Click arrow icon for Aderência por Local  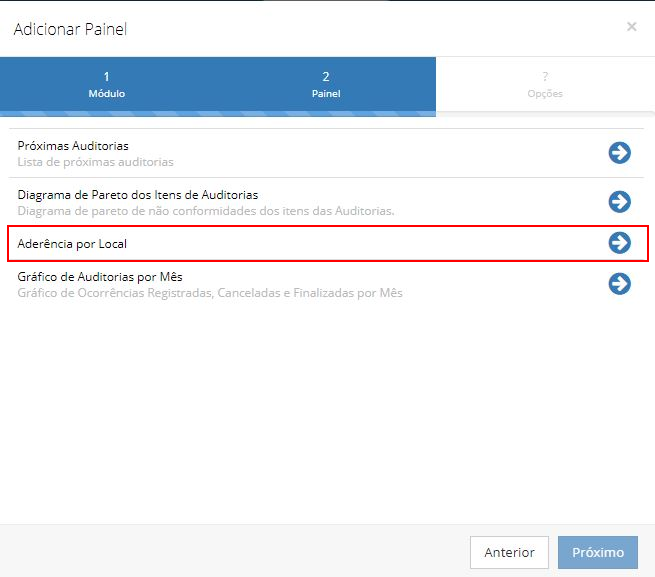tap(619, 243)
